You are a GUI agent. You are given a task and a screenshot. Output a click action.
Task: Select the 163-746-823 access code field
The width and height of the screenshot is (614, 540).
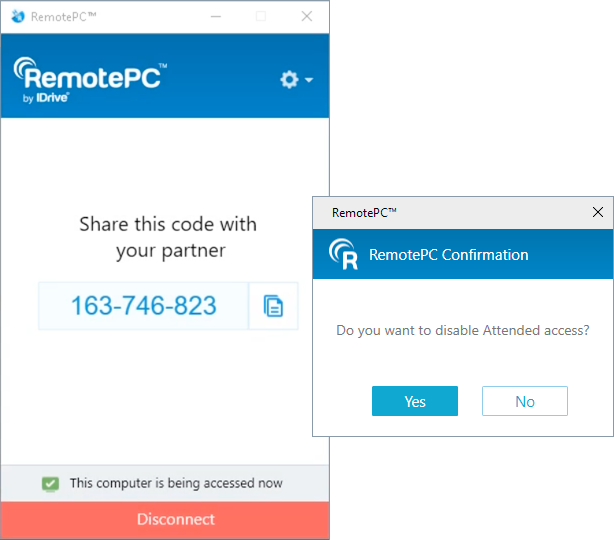coord(143,306)
